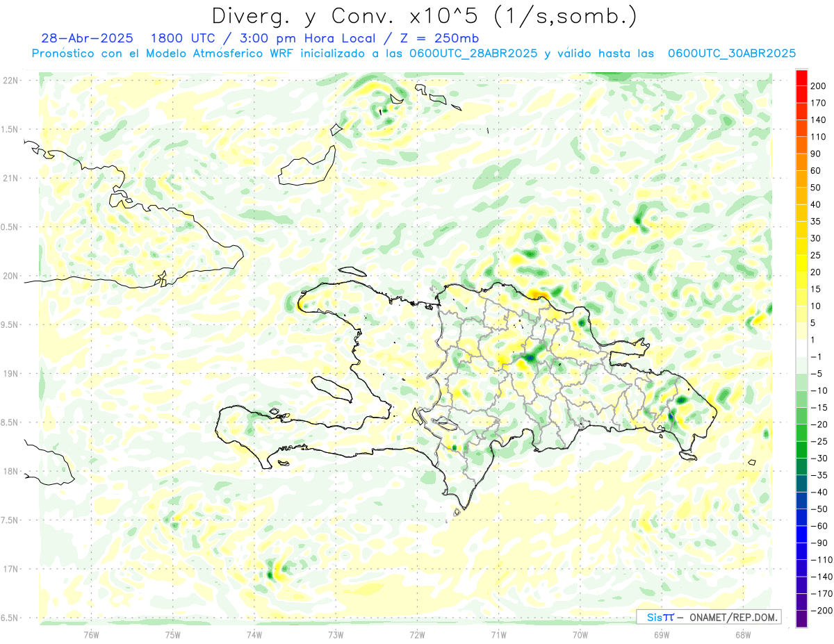Click the '-90' colorbar value
834x644 pixels.
[819, 543]
